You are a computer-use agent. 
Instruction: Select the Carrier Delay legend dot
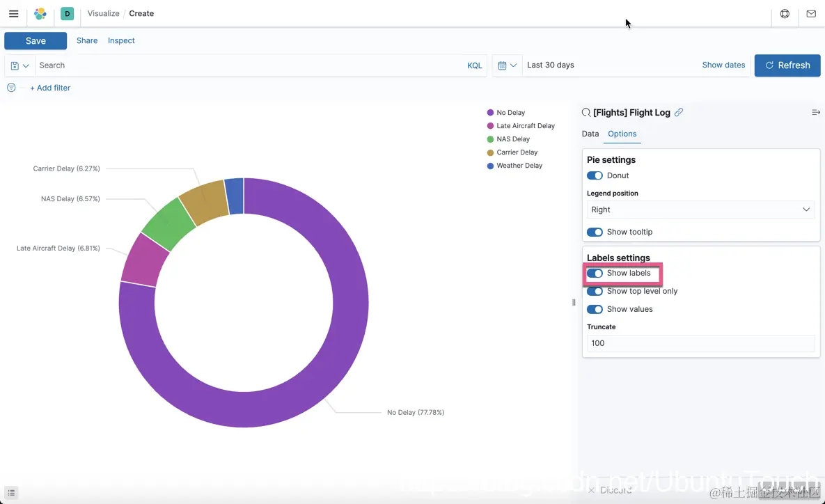click(490, 152)
